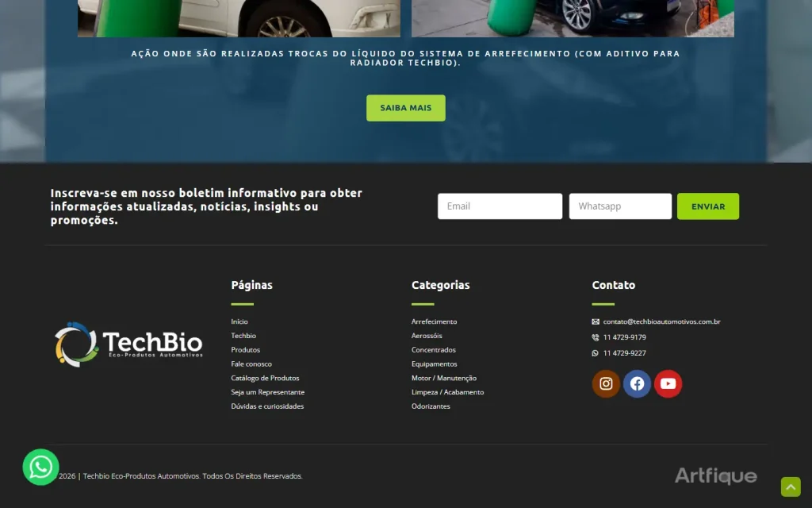Open the Odorizantes category link
The width and height of the screenshot is (812, 508).
click(x=431, y=406)
